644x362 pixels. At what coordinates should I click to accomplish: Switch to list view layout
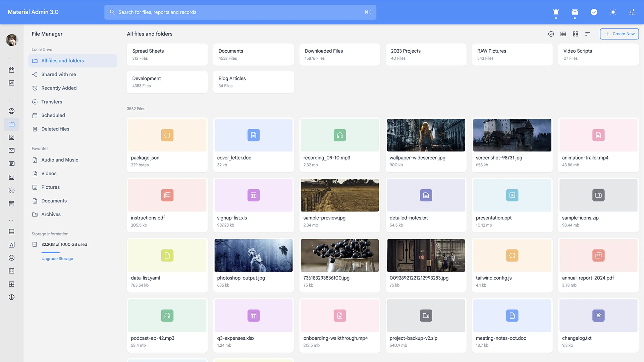coord(563,34)
